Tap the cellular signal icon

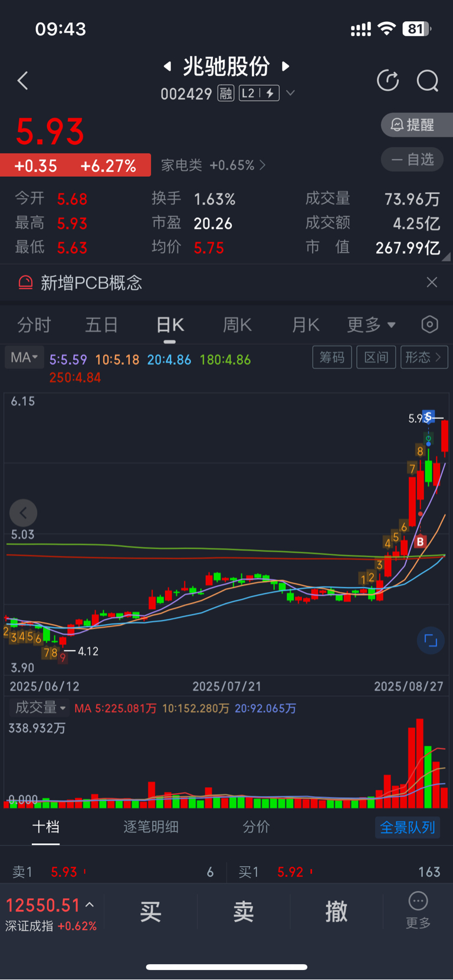tap(361, 29)
